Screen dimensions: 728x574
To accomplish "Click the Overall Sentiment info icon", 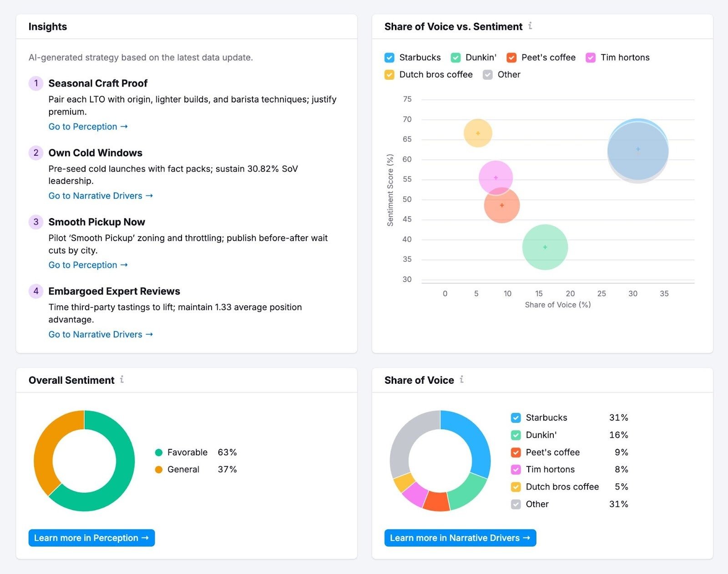I will pos(121,380).
